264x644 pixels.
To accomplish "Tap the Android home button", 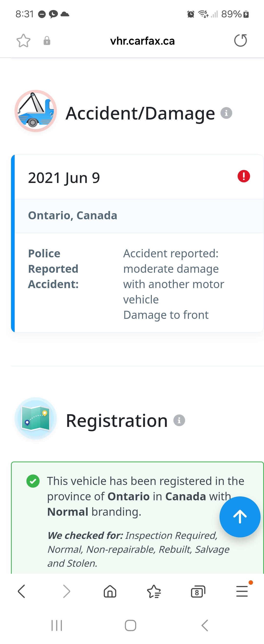I will coord(131,625).
